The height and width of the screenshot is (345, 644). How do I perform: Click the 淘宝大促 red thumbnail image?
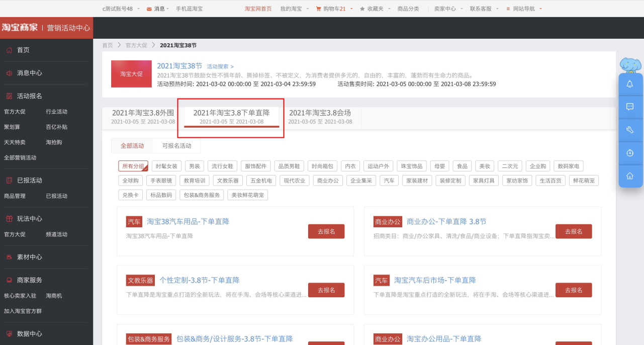pyautogui.click(x=131, y=74)
